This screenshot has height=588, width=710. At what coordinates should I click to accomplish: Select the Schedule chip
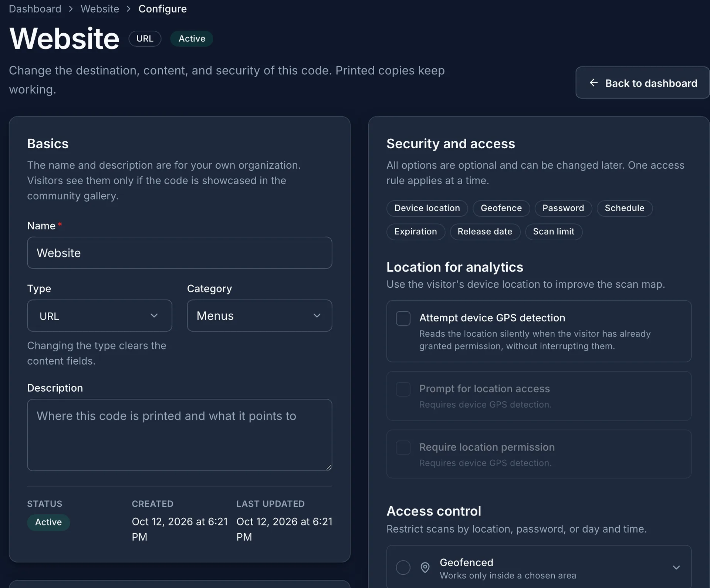pyautogui.click(x=625, y=208)
